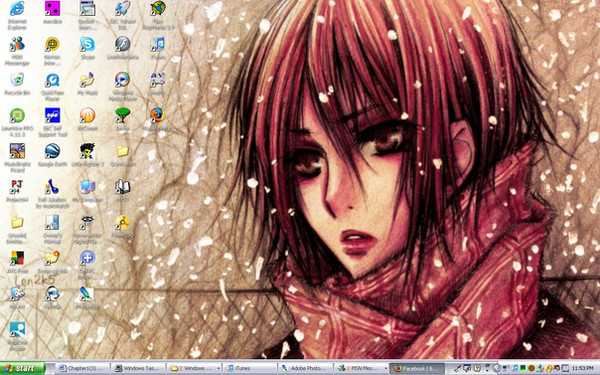Expand the grouped MSN Messenger taskbar dropdown

point(386,368)
